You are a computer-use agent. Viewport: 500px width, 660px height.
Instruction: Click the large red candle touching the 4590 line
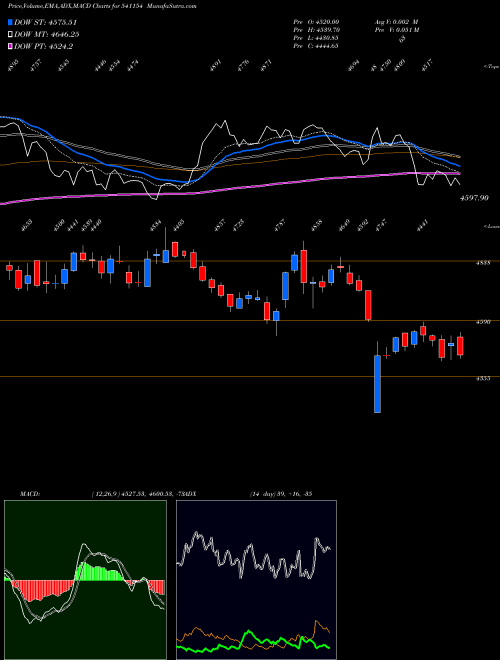point(368,305)
